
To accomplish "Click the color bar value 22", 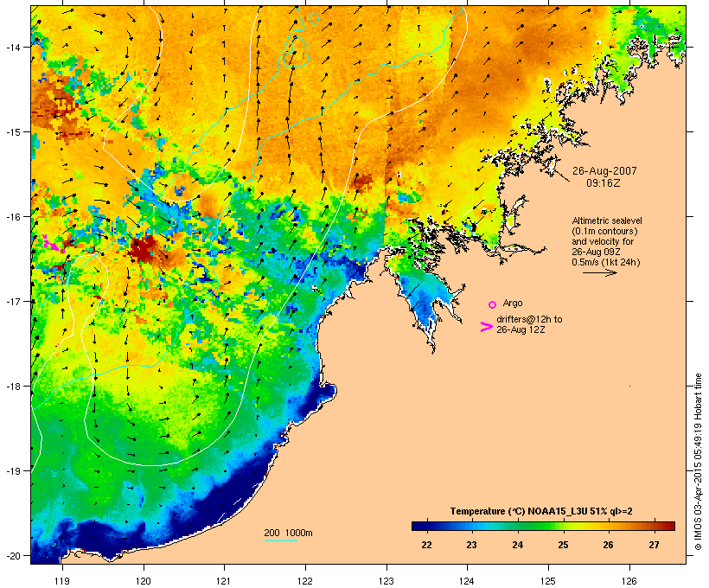I will (x=426, y=545).
